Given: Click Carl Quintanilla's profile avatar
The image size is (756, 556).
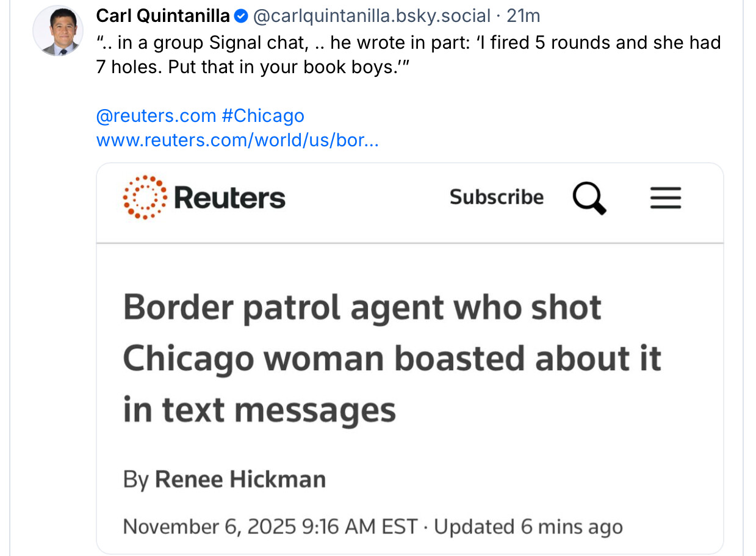Looking at the screenshot, I should 58,31.
